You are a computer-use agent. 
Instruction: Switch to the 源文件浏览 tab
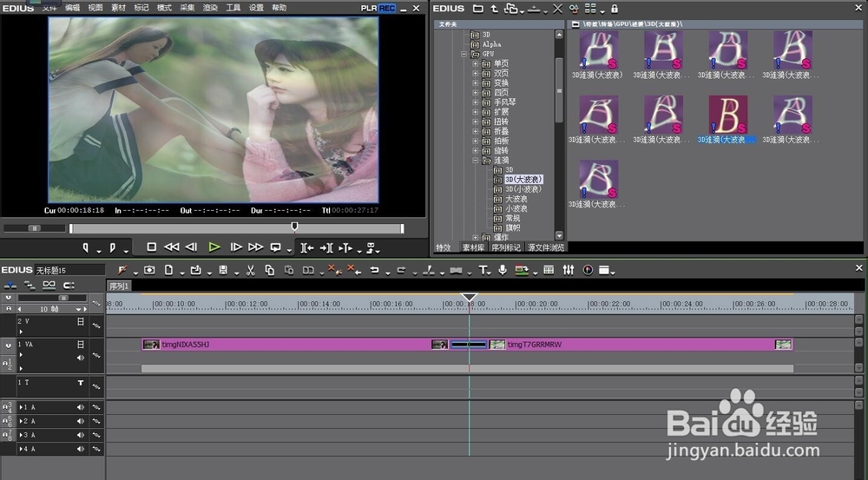pos(546,247)
